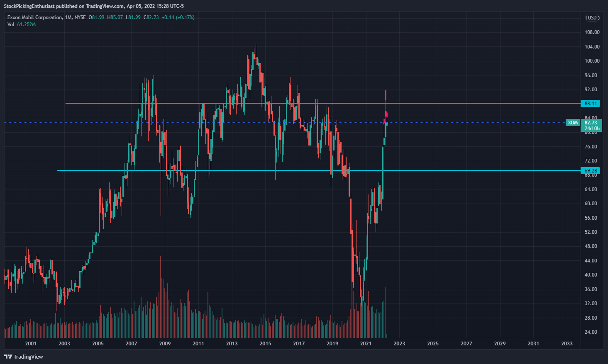
Task: Click the 76.00 price axis label
Action: [591, 147]
